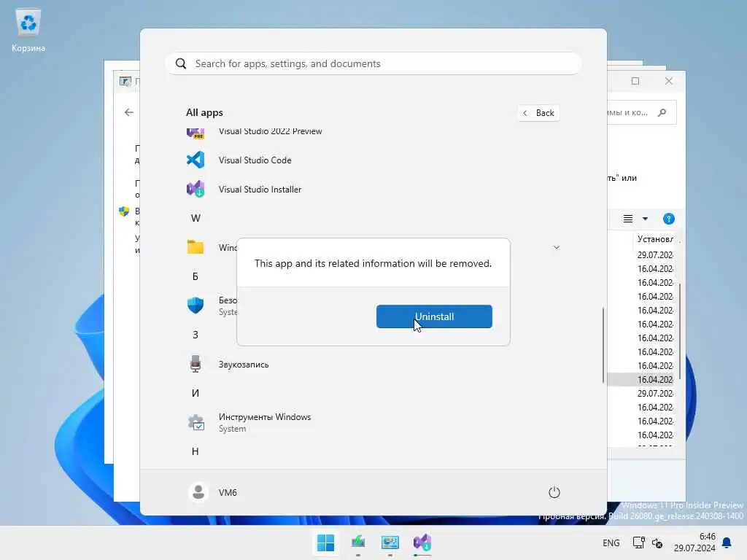
Task: Click the Start button on taskbar
Action: [x=326, y=542]
